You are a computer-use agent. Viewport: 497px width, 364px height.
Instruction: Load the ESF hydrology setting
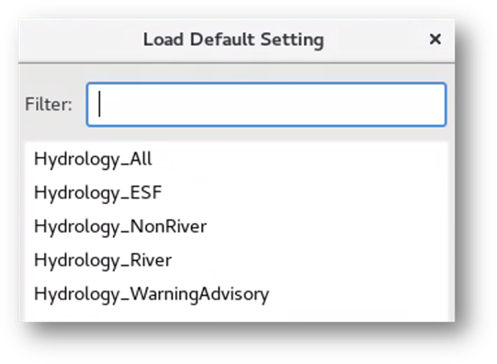pos(236,193)
